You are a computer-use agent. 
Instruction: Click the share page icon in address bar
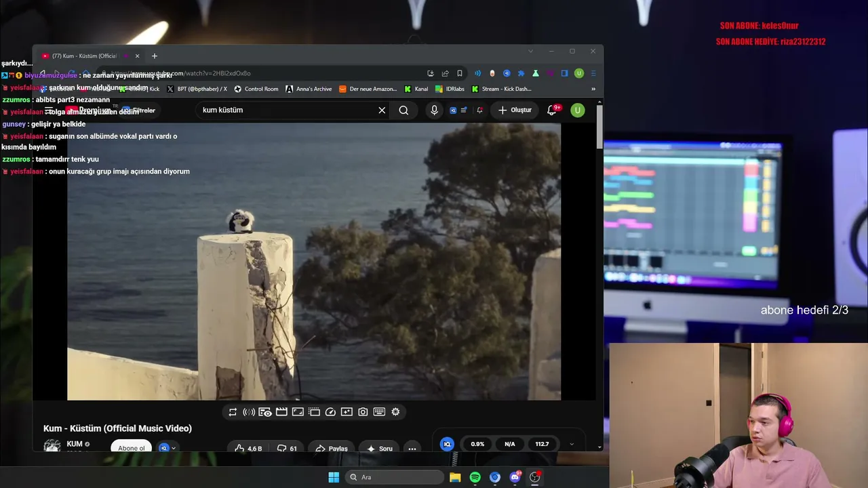pyautogui.click(x=446, y=73)
